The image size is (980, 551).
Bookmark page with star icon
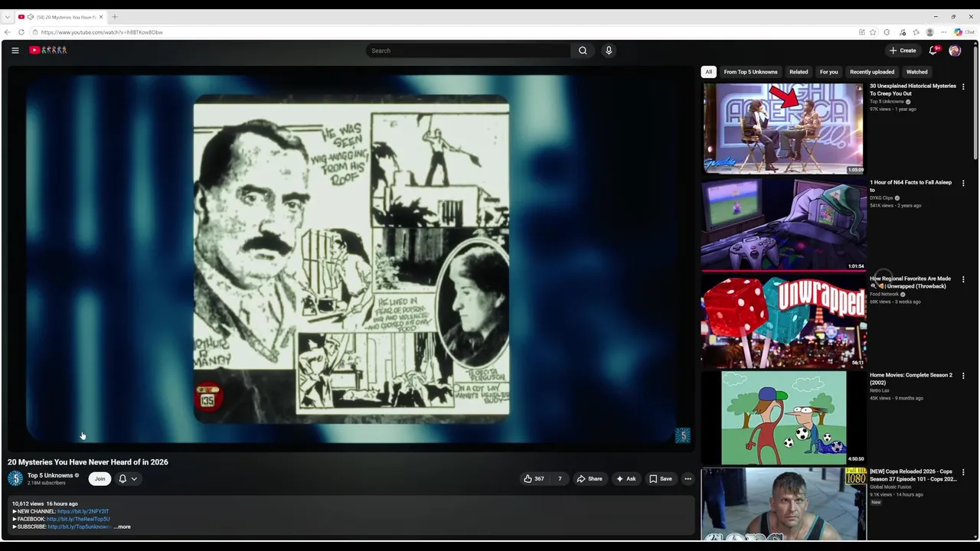coord(873,32)
